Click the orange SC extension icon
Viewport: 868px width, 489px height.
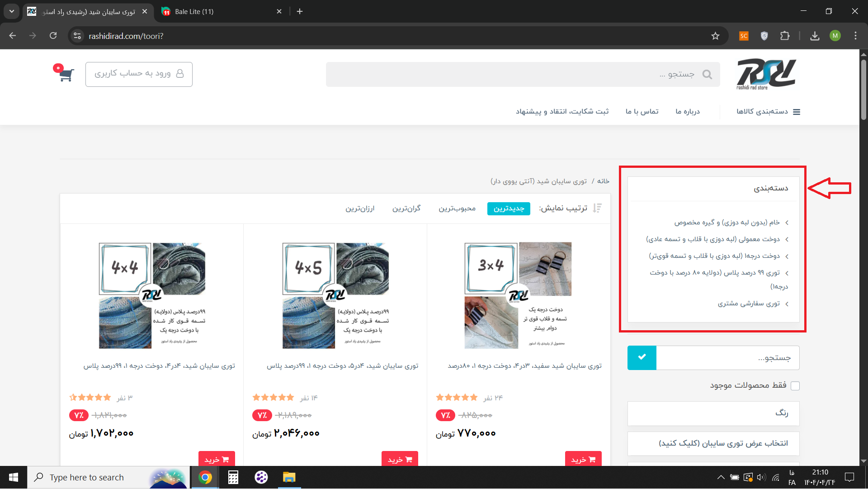[x=744, y=36]
